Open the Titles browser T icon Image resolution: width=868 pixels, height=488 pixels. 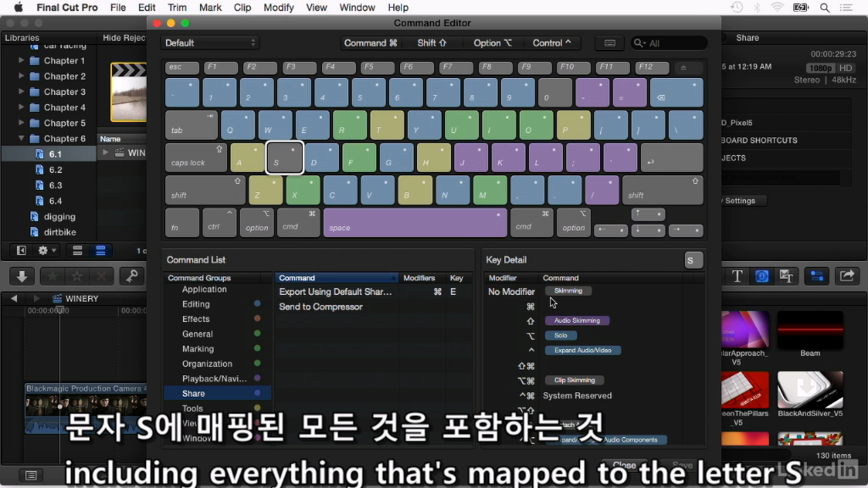coord(737,276)
